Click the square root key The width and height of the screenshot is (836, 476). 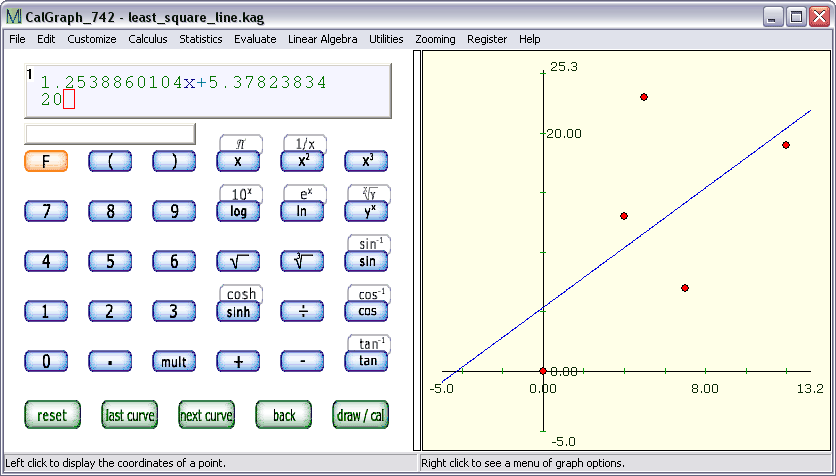(238, 261)
